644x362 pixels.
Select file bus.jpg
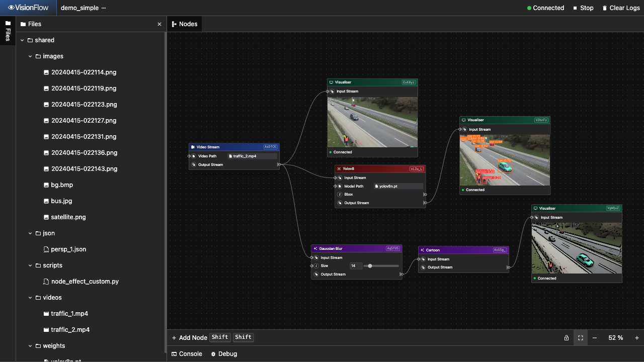tap(58, 201)
